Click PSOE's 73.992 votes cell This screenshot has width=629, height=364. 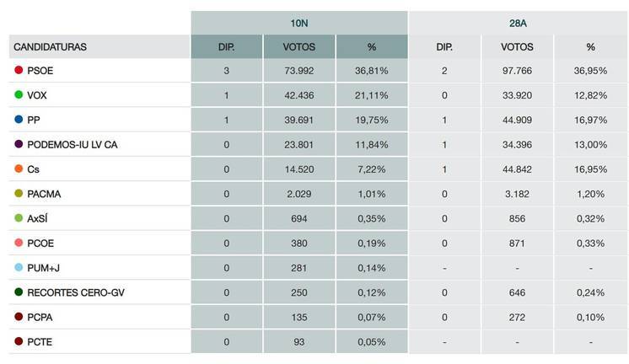pos(298,71)
